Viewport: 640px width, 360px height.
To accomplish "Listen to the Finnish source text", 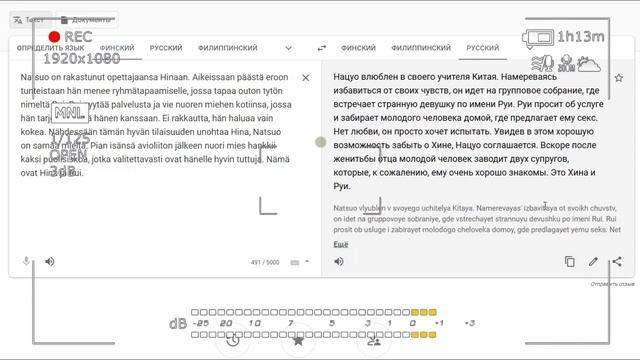I will click(x=49, y=261).
